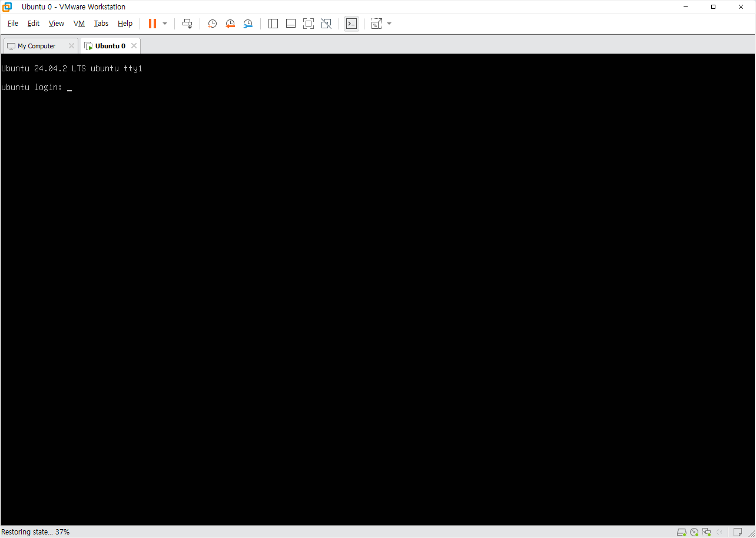The width and height of the screenshot is (756, 538).
Task: Open the power options dropdown arrow next to pause
Action: click(x=165, y=24)
